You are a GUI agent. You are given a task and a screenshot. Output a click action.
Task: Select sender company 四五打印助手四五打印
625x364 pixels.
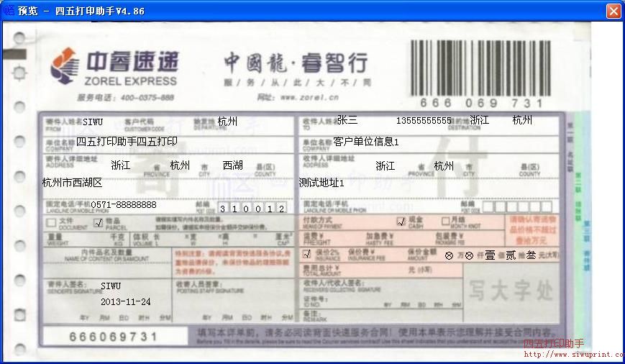pos(127,141)
